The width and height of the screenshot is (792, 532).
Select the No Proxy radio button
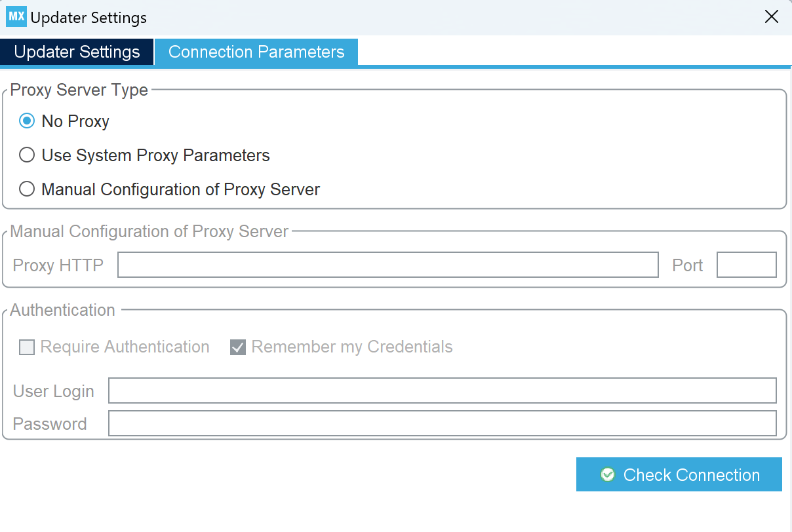point(27,121)
